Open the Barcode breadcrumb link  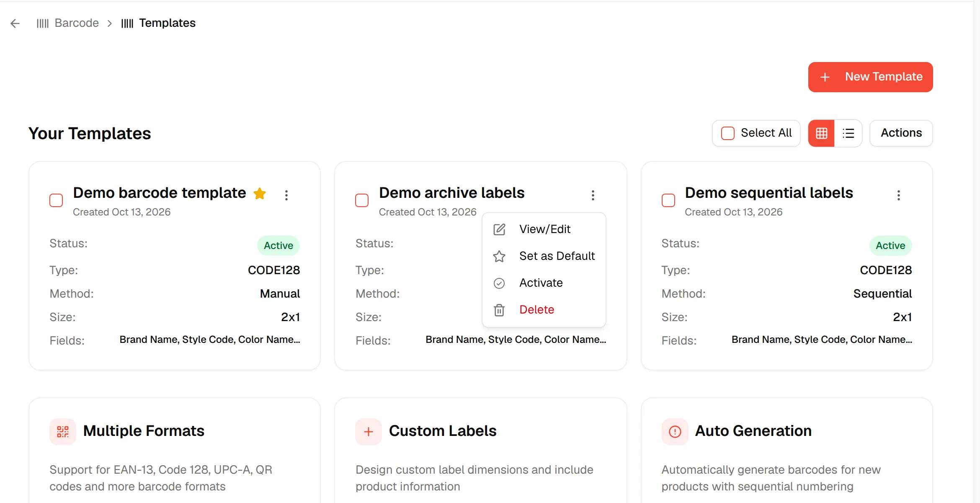click(x=77, y=23)
